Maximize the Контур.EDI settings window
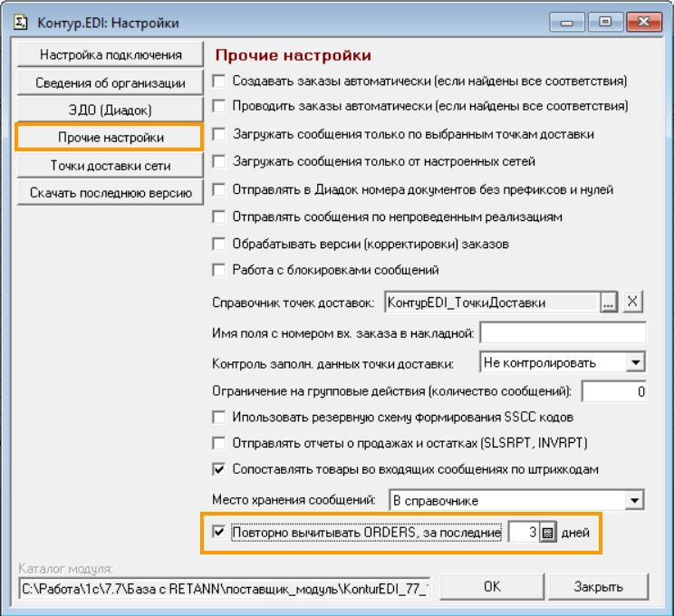The width and height of the screenshot is (674, 616). [605, 22]
